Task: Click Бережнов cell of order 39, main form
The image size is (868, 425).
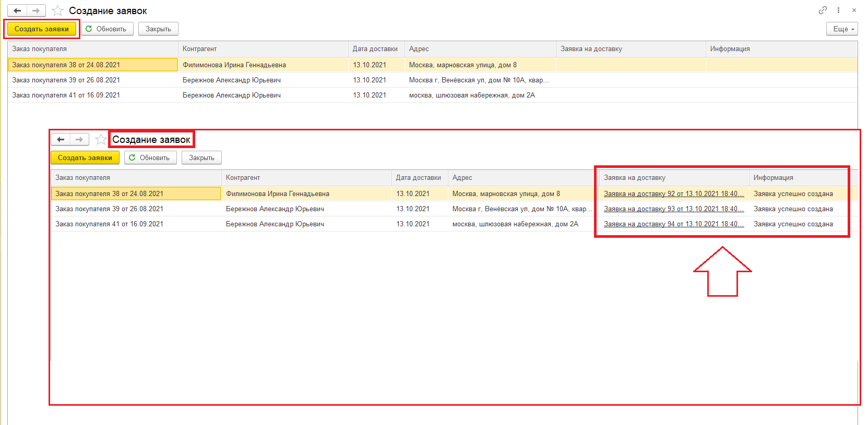Action: pyautogui.click(x=232, y=80)
